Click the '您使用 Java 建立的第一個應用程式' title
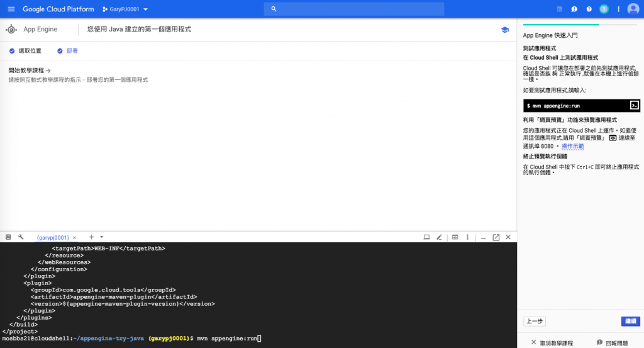The height and width of the screenshot is (348, 644). [x=139, y=29]
